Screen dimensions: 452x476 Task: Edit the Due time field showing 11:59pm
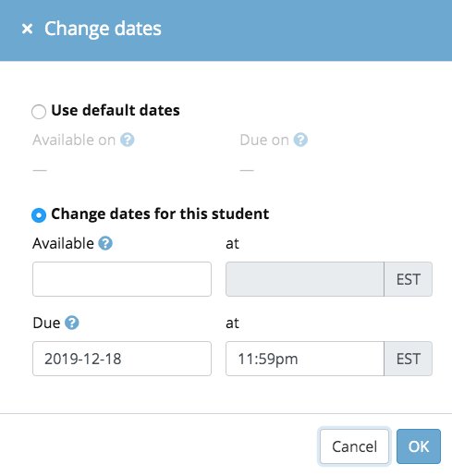pyautogui.click(x=305, y=359)
